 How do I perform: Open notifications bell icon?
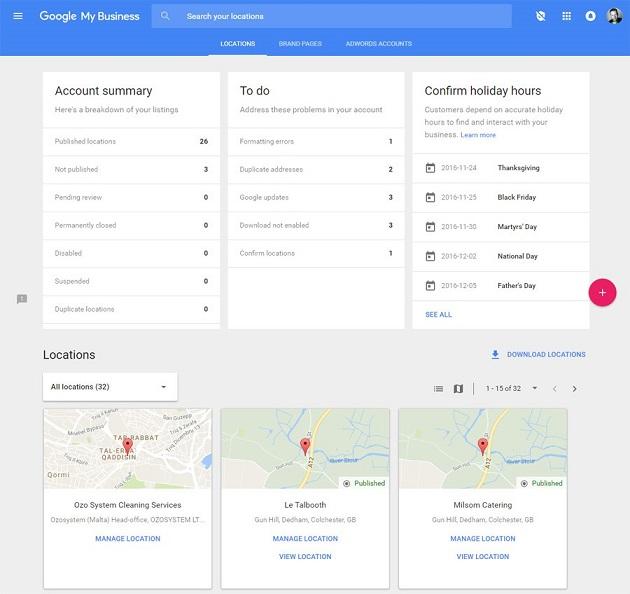coord(590,16)
